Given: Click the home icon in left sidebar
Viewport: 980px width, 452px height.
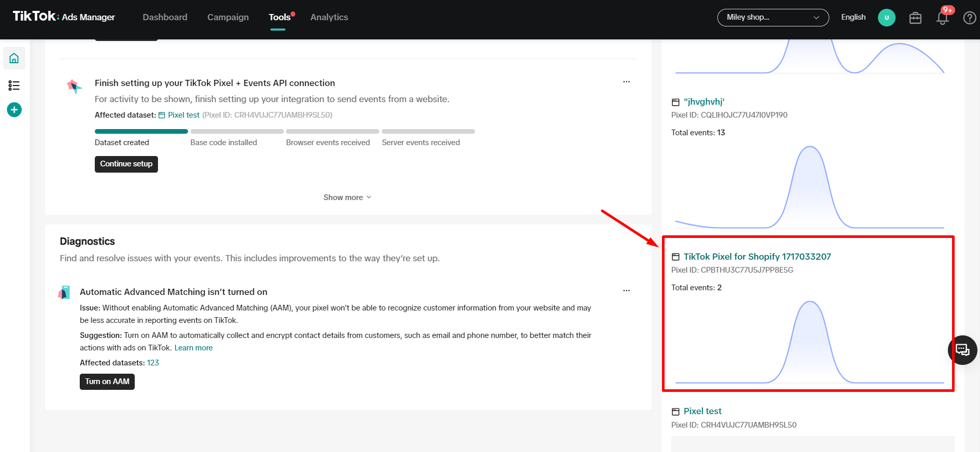Looking at the screenshot, I should (x=14, y=58).
